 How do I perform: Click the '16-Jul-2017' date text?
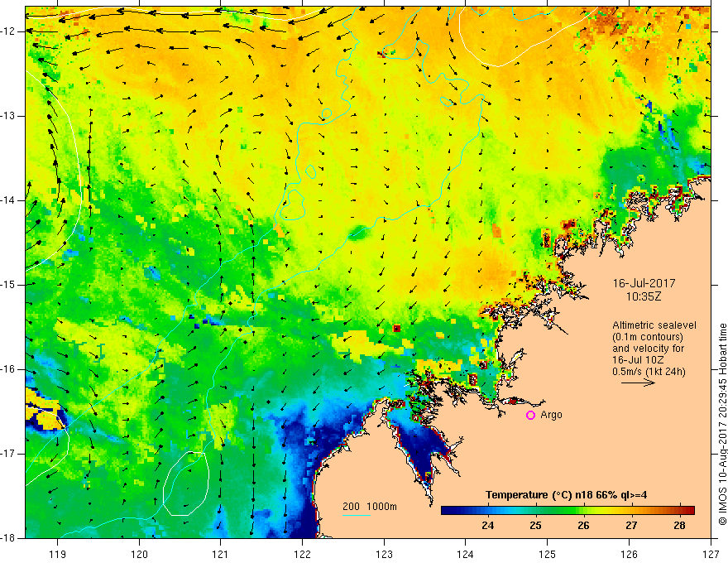(x=644, y=283)
